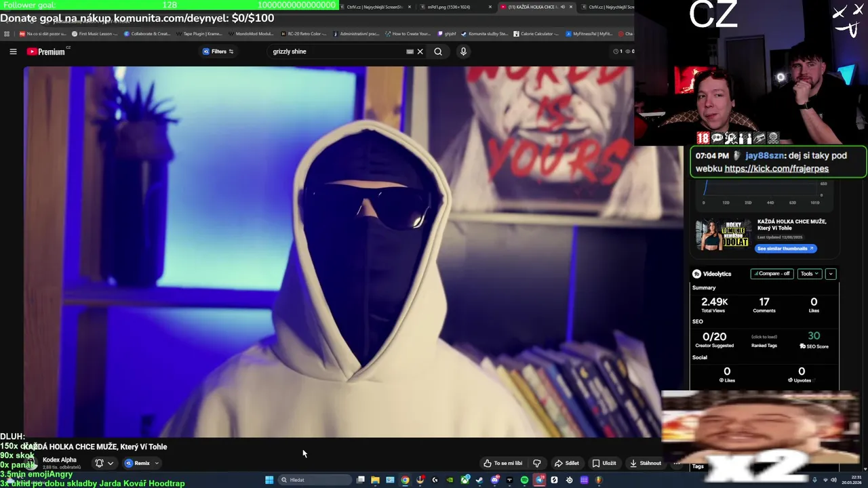Screen dimensions: 868x488
Task: Expand subscription options chevron beside bell
Action: tap(111, 463)
